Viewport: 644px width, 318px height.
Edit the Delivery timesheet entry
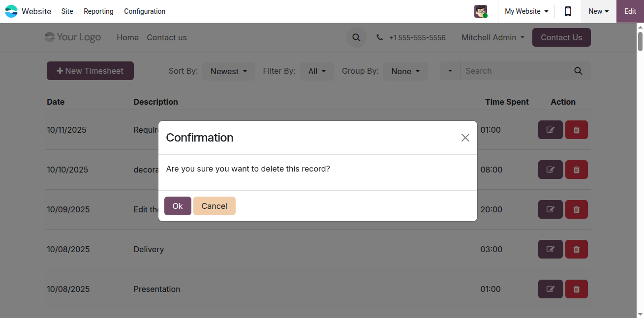pyautogui.click(x=551, y=249)
